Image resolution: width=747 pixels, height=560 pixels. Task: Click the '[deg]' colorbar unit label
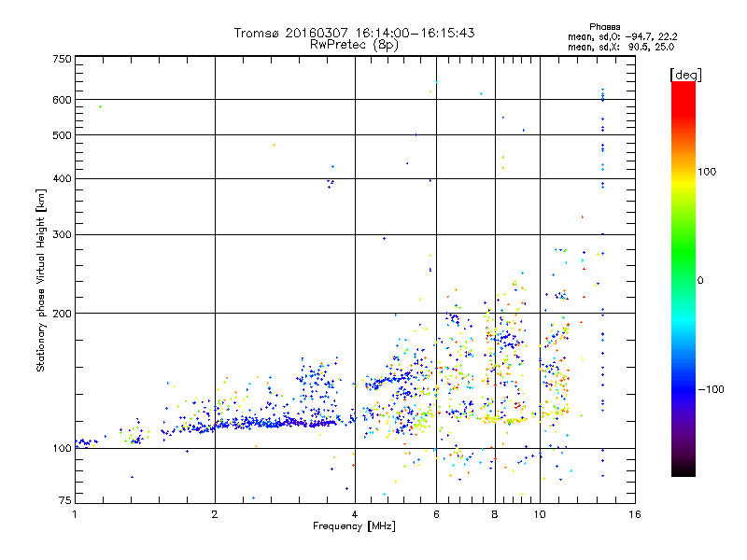[x=685, y=75]
